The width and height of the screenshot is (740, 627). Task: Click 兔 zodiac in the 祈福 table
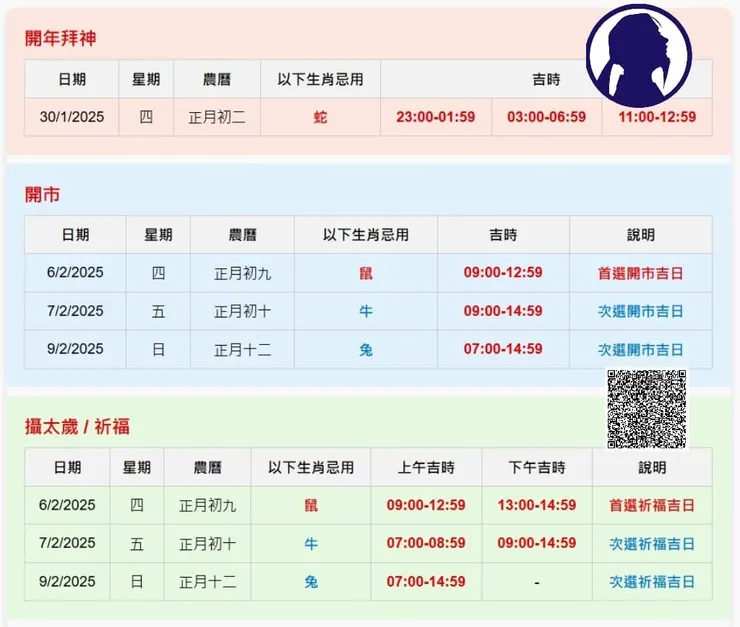click(x=311, y=582)
